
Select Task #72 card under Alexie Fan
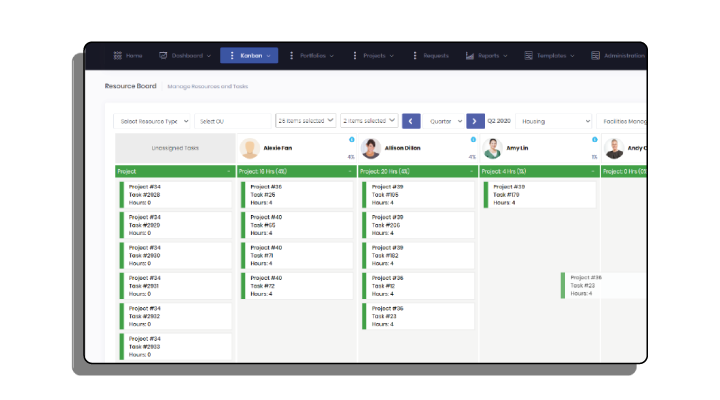(297, 286)
